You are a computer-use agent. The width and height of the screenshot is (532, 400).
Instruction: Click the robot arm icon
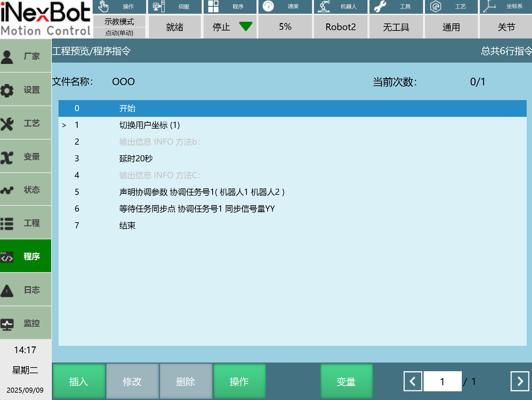324,6
